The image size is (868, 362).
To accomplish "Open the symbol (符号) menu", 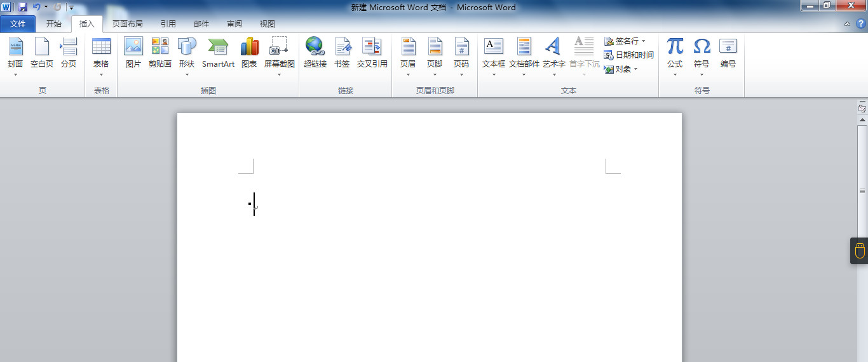I will [x=702, y=56].
